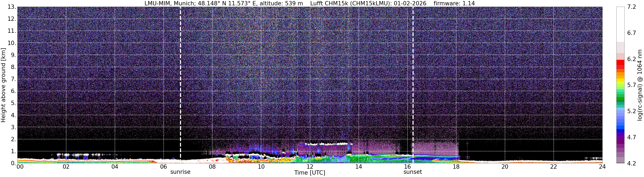The width and height of the screenshot is (644, 177).
Task: Click the height axis tick 3.
Action: coord(13,127)
